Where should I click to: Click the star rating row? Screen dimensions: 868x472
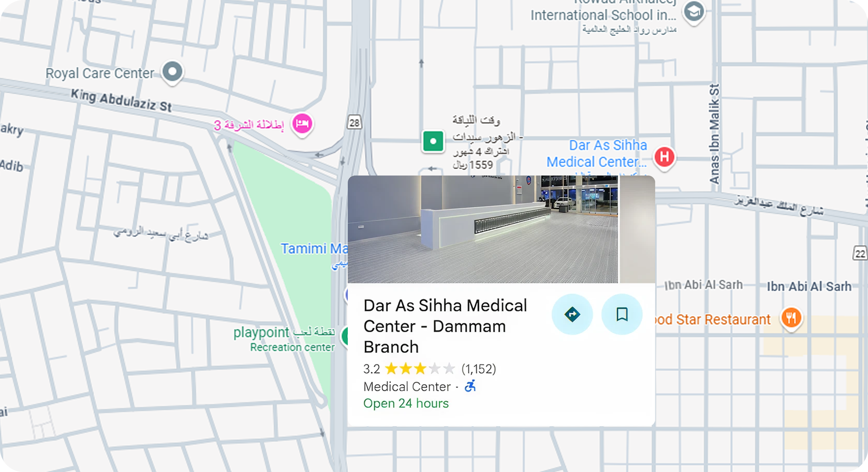point(430,368)
